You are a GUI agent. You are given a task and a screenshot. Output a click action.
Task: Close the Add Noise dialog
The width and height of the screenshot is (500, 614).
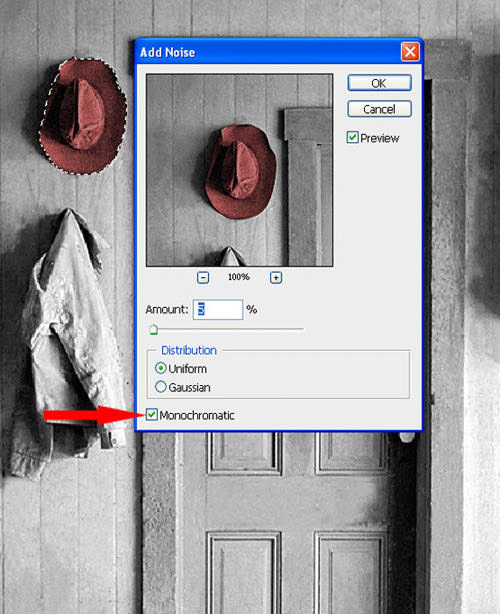(410, 52)
